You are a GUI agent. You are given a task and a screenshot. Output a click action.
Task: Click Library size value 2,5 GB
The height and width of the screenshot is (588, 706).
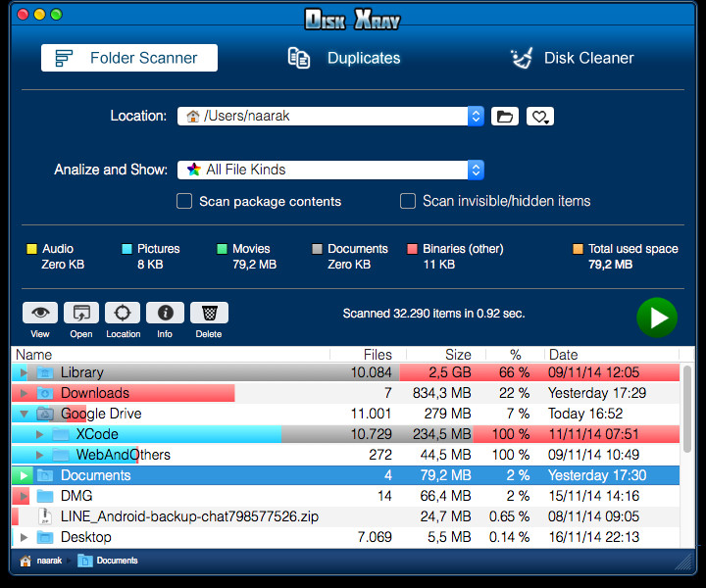(x=449, y=372)
